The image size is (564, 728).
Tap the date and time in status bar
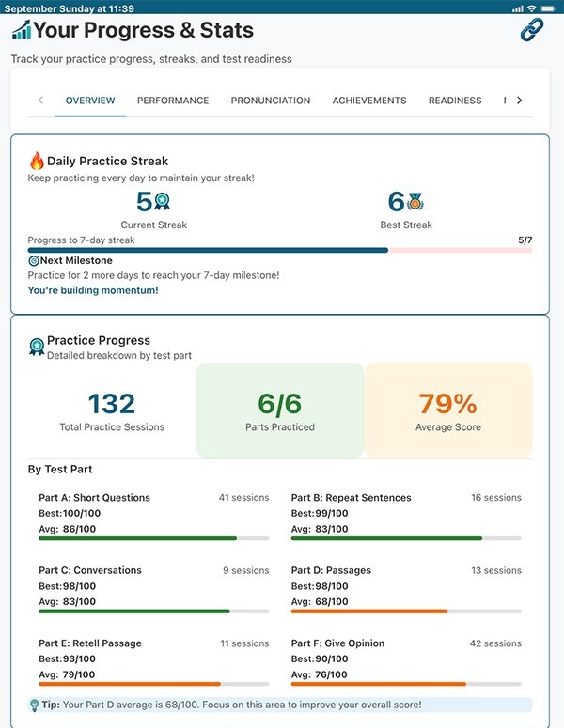[70, 8]
